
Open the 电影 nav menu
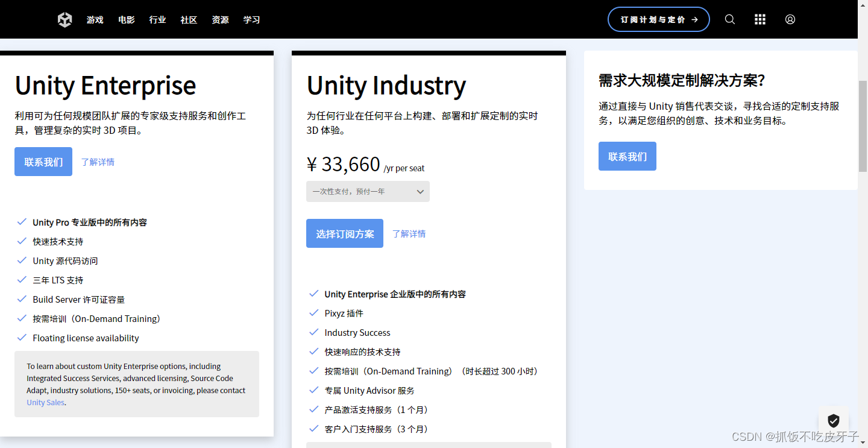(127, 20)
